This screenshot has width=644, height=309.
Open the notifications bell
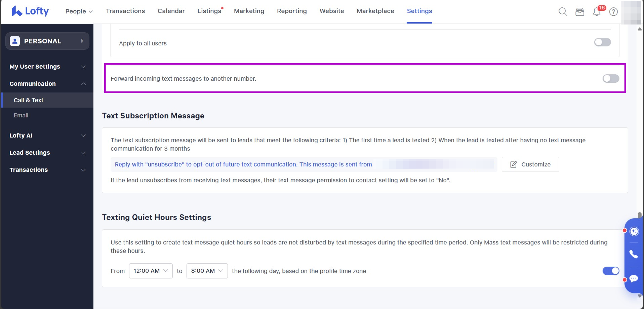597,12
